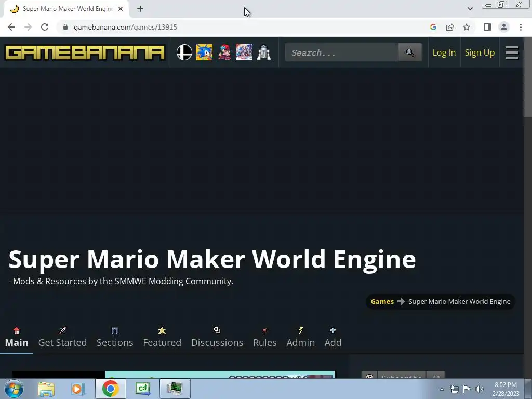Open the Admin tab
This screenshot has height=399, width=532.
(x=301, y=338)
